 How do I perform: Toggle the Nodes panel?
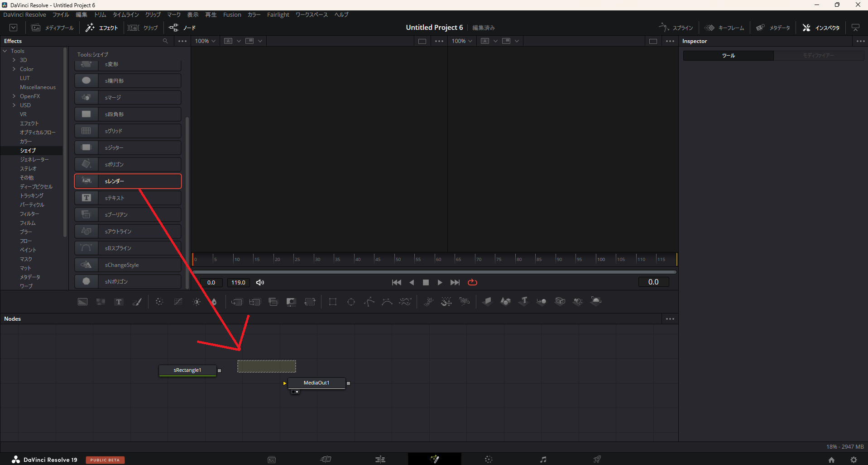click(x=182, y=28)
